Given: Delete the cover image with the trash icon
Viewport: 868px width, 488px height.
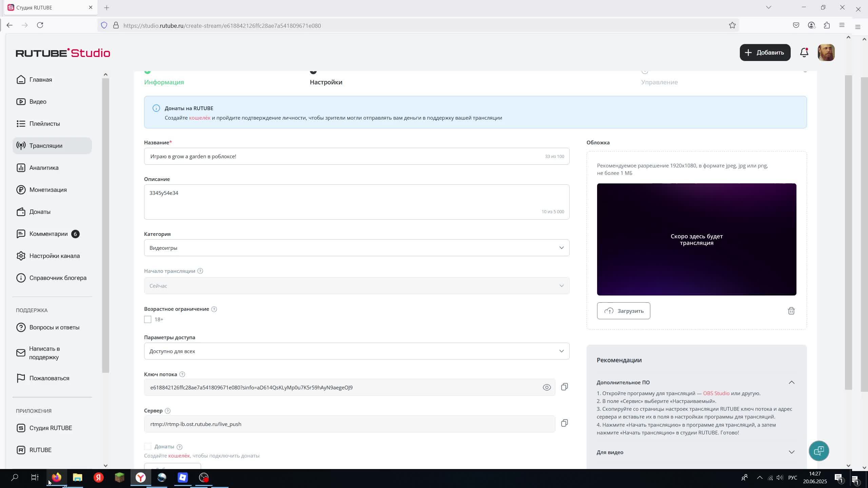Looking at the screenshot, I should tap(791, 311).
